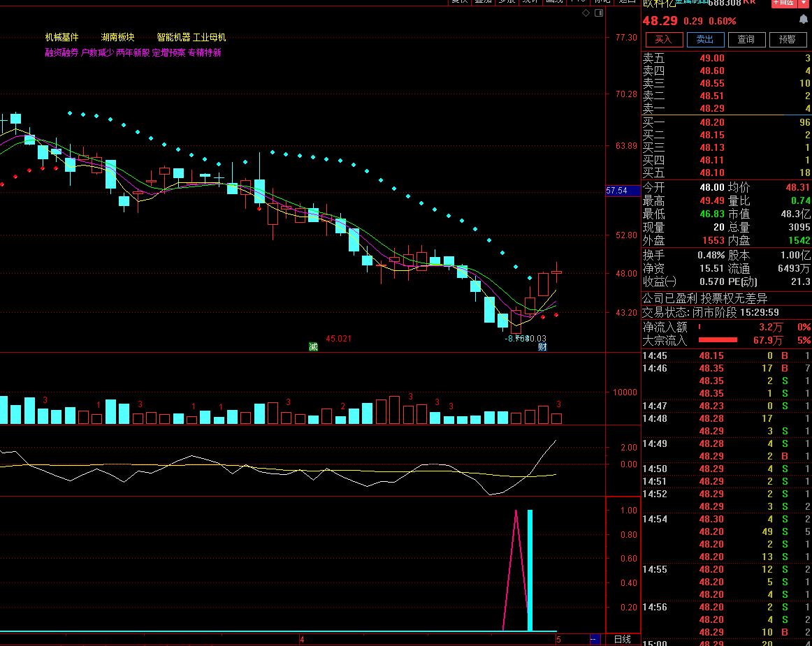Click the PE(动) 21.3 value
Screen dimensions: 812x646
(x=801, y=281)
